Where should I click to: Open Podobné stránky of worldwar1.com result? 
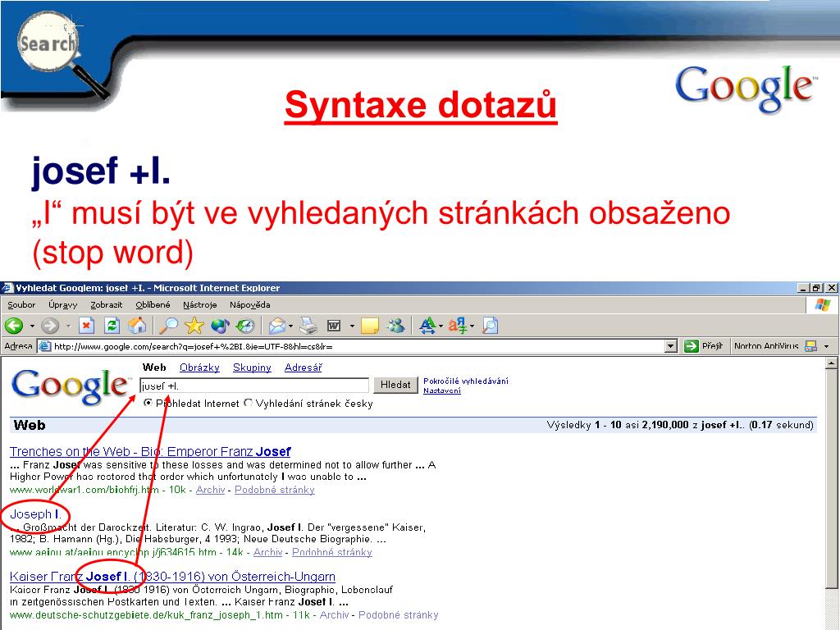(x=274, y=490)
